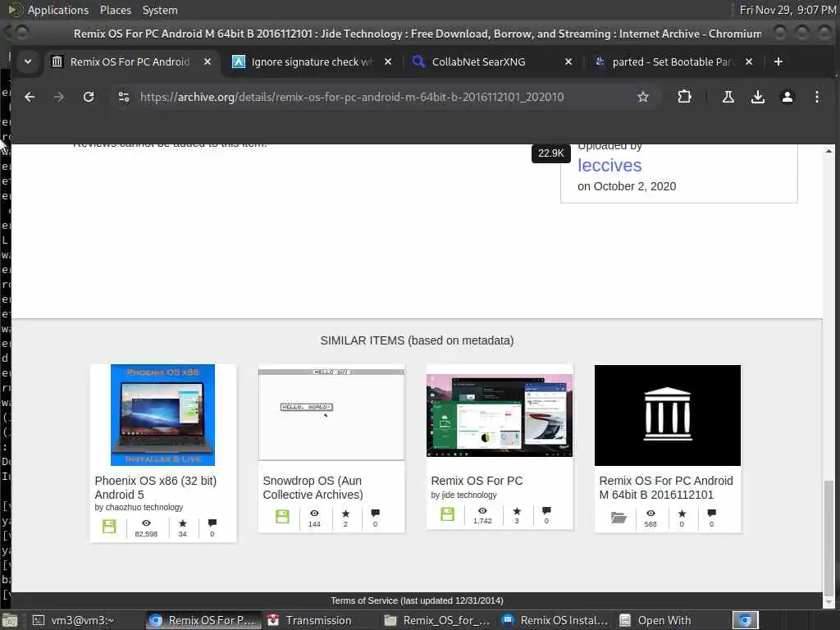
Task: Open a new tab with plus button
Action: click(778, 62)
